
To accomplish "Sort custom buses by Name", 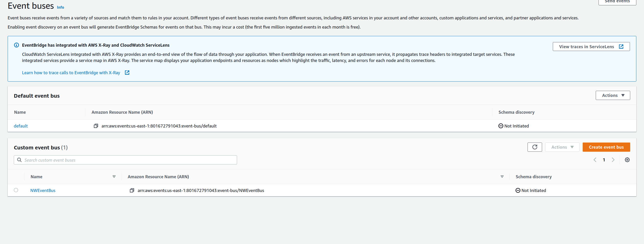I will click(x=114, y=177).
